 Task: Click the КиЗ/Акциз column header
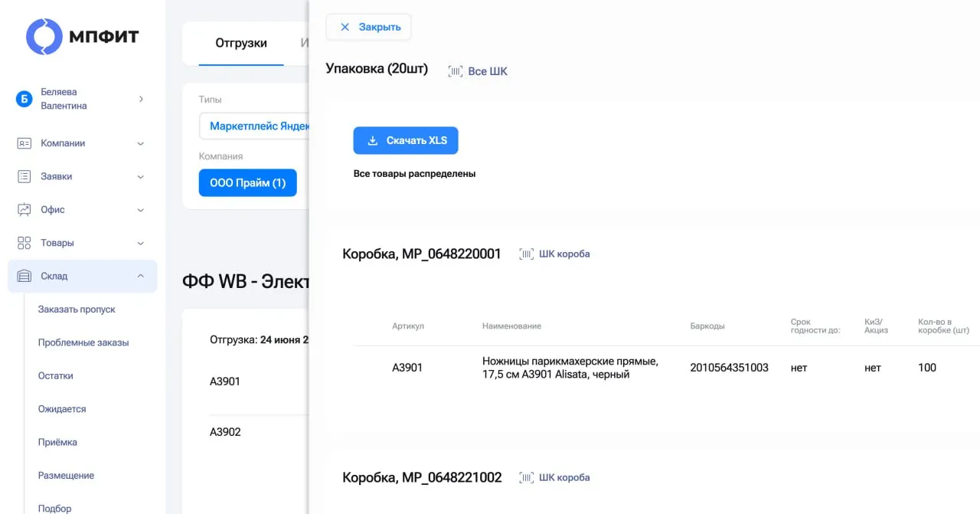tap(876, 326)
